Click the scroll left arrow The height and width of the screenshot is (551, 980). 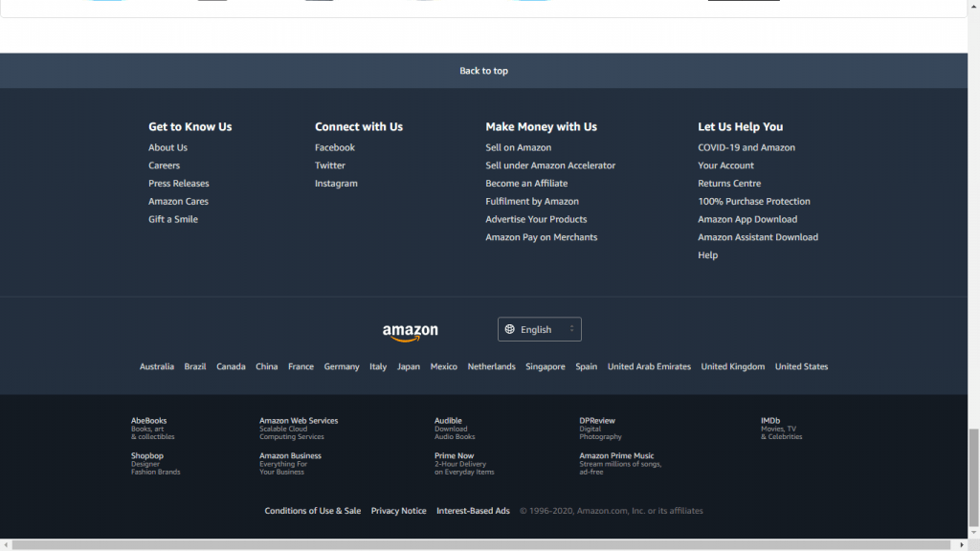(x=6, y=545)
